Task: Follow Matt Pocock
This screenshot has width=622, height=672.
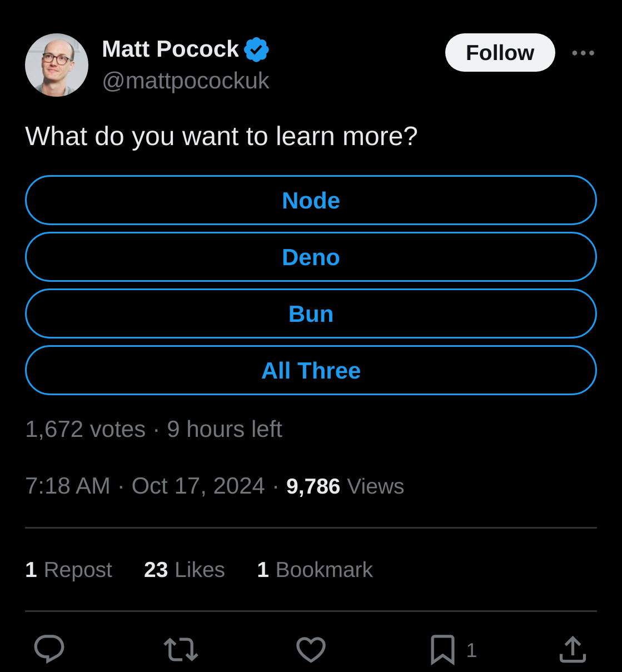Action: [x=500, y=53]
